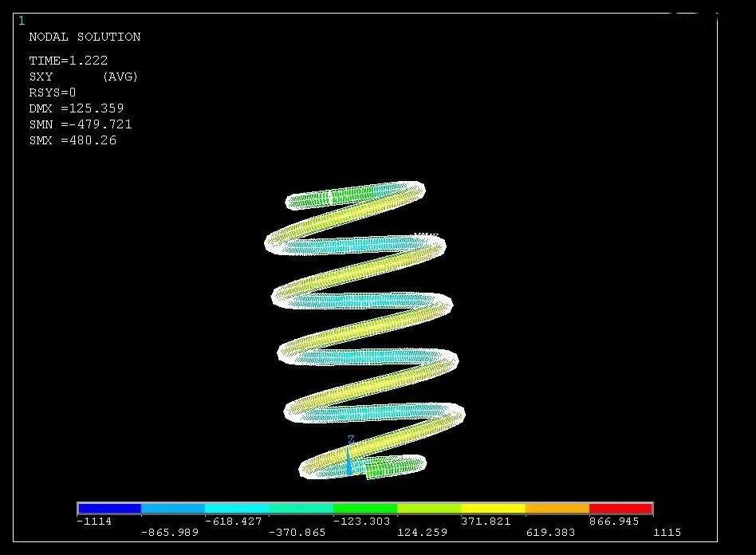Pick the green end of bottom spring coil

(395, 466)
